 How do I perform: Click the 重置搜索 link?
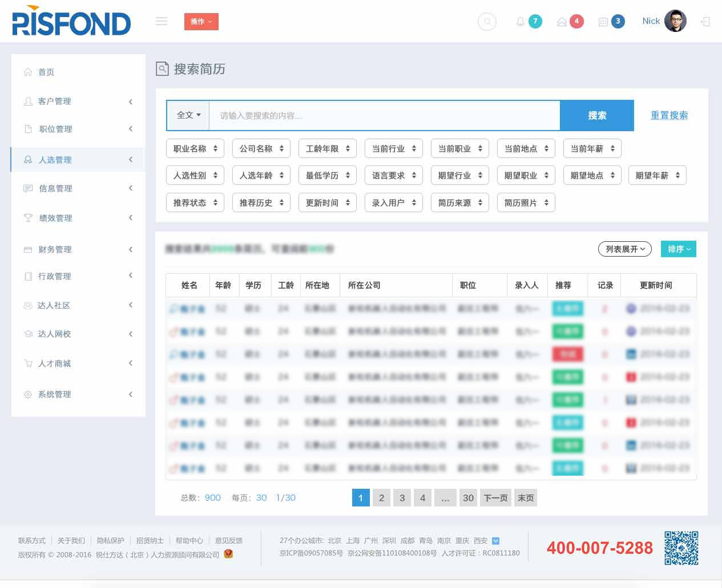click(669, 115)
